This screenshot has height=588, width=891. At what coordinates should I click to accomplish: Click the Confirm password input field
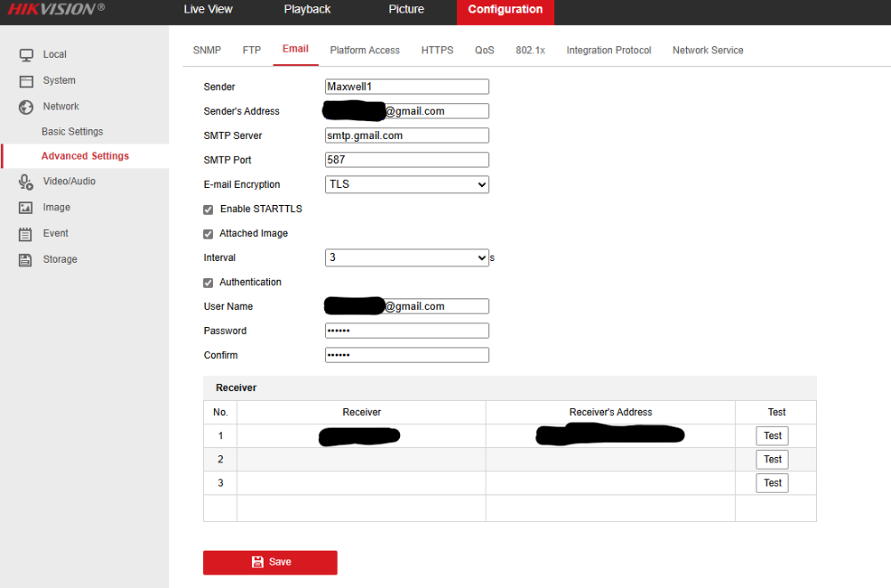[407, 355]
